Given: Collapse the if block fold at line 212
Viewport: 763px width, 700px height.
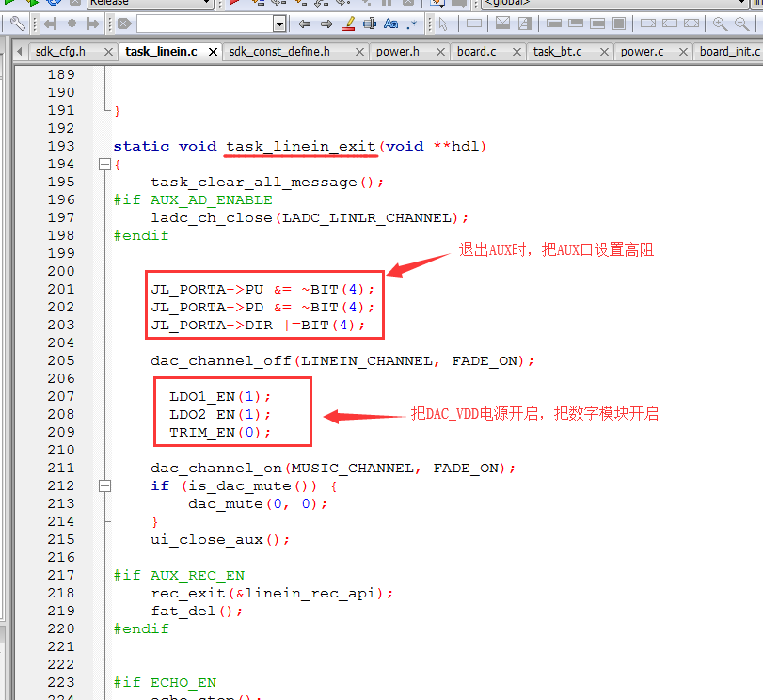Looking at the screenshot, I should tap(104, 485).
